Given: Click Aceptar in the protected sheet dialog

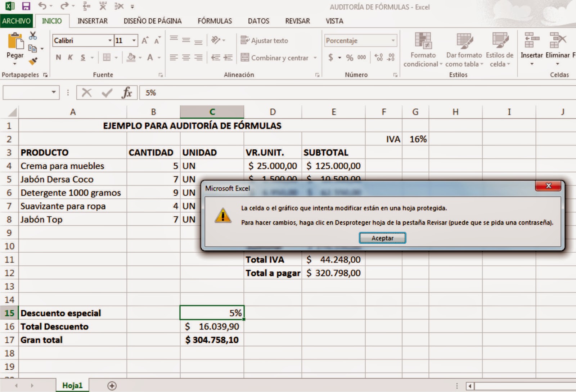Looking at the screenshot, I should click(382, 238).
